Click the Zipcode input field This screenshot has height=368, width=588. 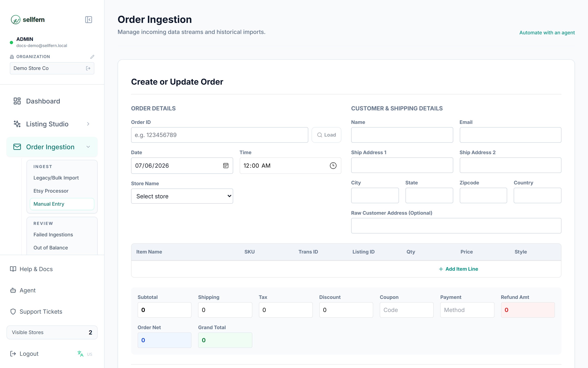click(x=483, y=195)
